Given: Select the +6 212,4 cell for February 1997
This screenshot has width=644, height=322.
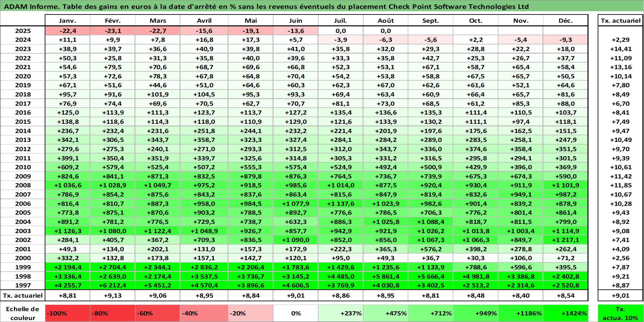Looking at the screenshot, I should pos(112,285).
